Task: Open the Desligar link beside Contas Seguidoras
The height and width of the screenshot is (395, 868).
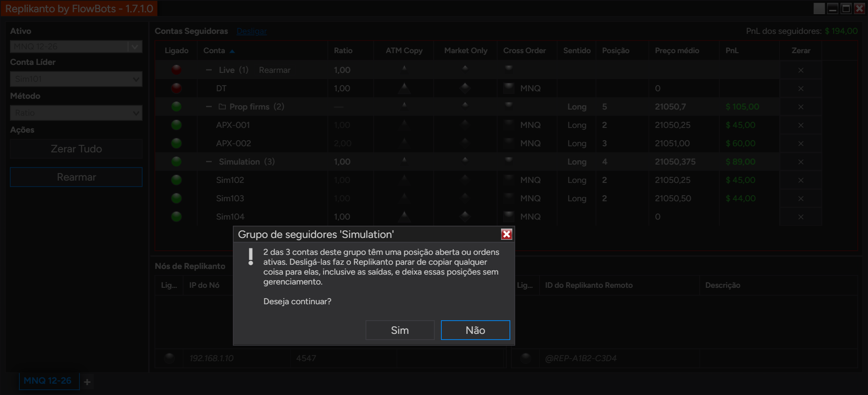Action: click(252, 31)
